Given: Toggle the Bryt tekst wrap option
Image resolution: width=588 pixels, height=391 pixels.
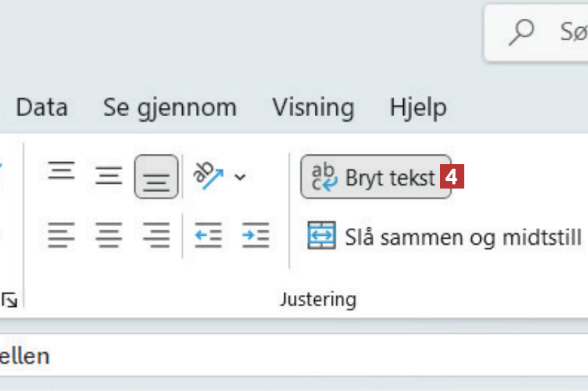Looking at the screenshot, I should pos(375,177).
